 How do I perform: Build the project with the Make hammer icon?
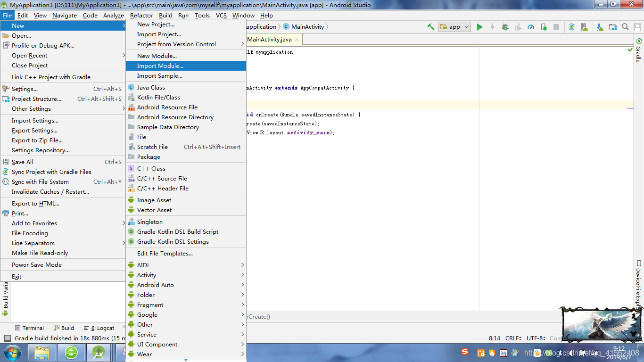431,27
